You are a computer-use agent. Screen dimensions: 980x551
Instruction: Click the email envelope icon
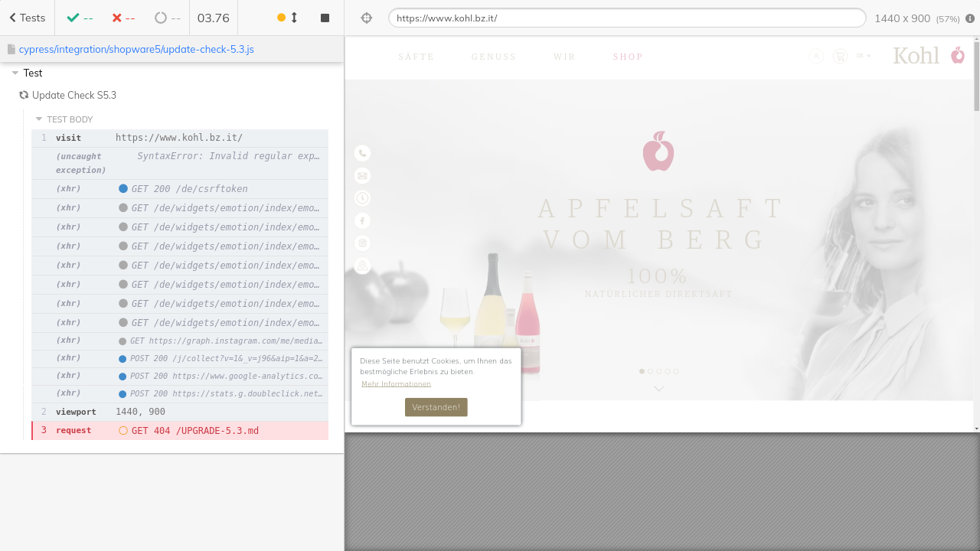(x=362, y=176)
